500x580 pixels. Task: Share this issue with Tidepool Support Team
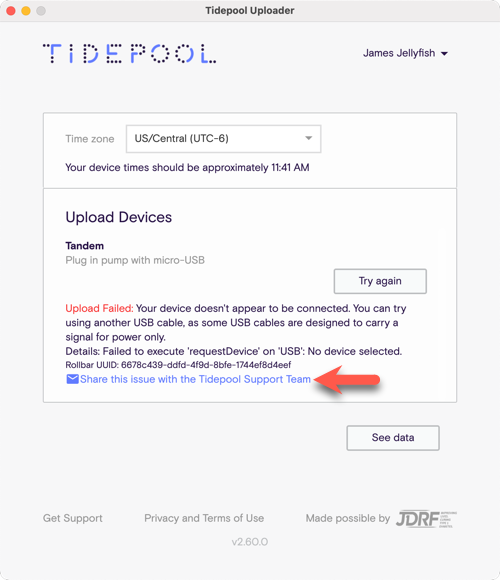click(195, 379)
